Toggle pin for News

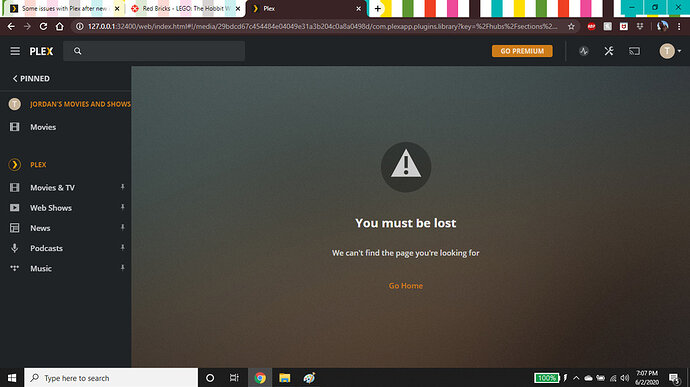click(x=122, y=228)
